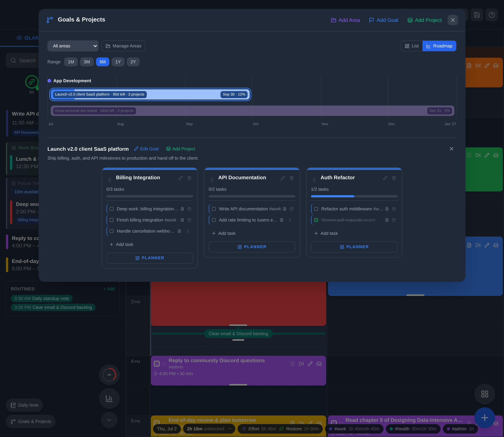This screenshot has height=437, width=504.
Task: Delete the Billing Integration project via trash icon
Action: (x=189, y=178)
